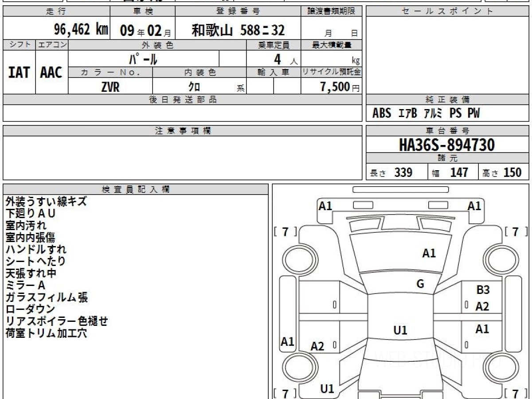Click the 譲渡書類期限 header
Screen dimensions: 532x399
[x=331, y=12]
